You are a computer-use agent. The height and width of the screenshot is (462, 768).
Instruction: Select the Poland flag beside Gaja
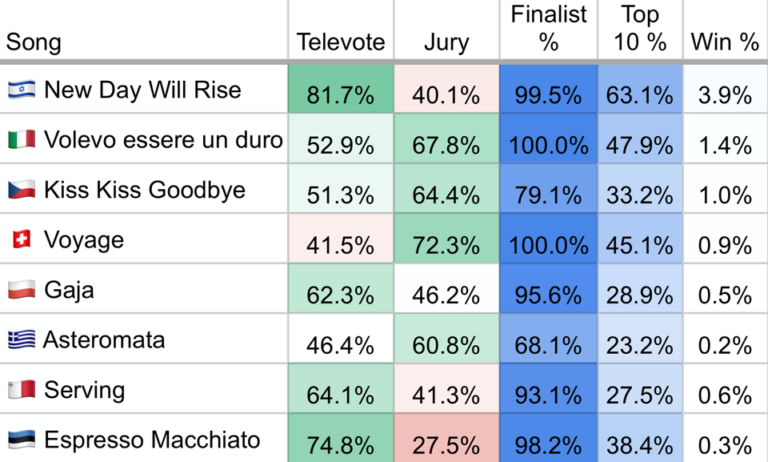pos(22,290)
